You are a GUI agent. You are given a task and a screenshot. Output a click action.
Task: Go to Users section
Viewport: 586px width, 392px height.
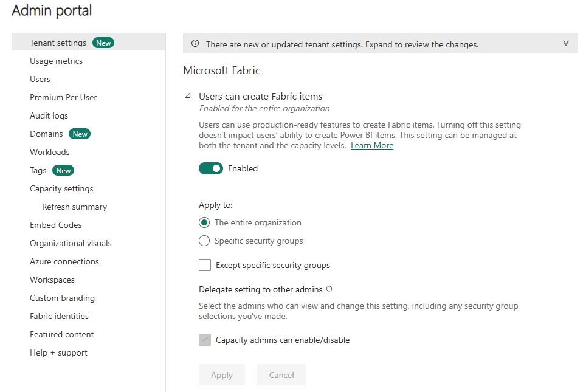(40, 79)
